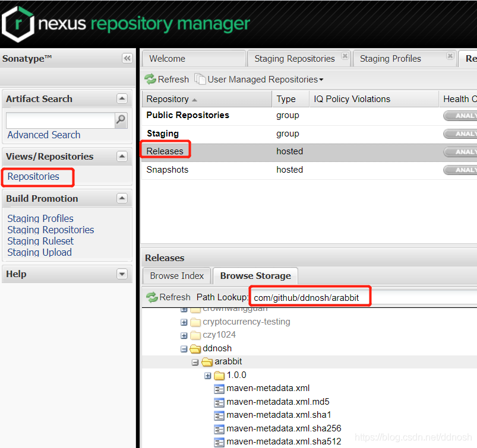Image resolution: width=477 pixels, height=448 pixels.
Task: Click Analyze button for Releases row
Action: (460, 152)
